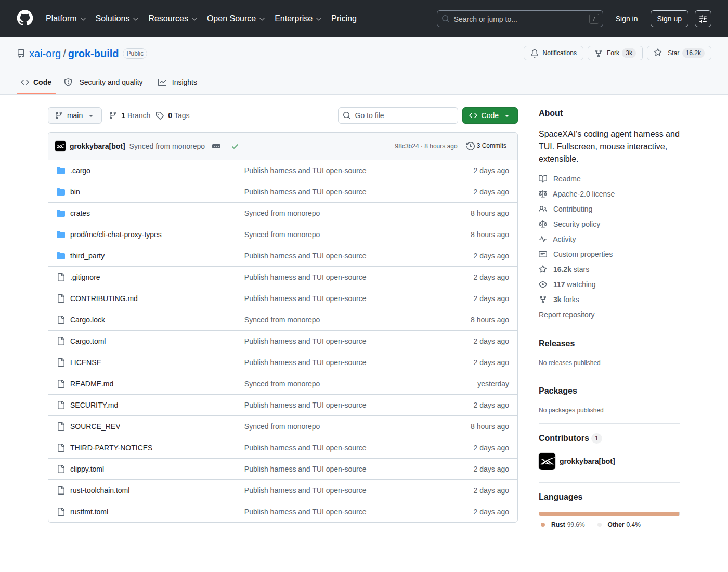Open the Pricing menu item
The width and height of the screenshot is (728, 572).
(x=344, y=19)
